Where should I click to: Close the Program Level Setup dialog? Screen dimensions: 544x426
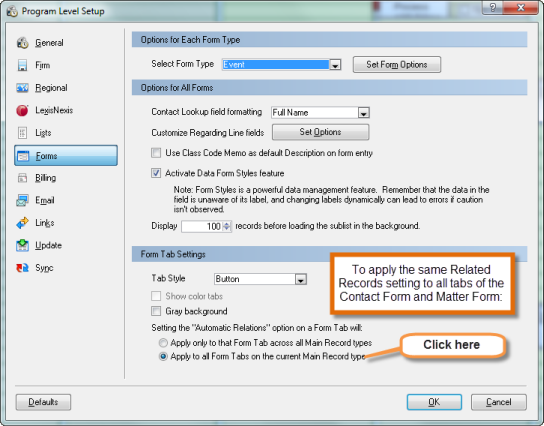(x=520, y=7)
